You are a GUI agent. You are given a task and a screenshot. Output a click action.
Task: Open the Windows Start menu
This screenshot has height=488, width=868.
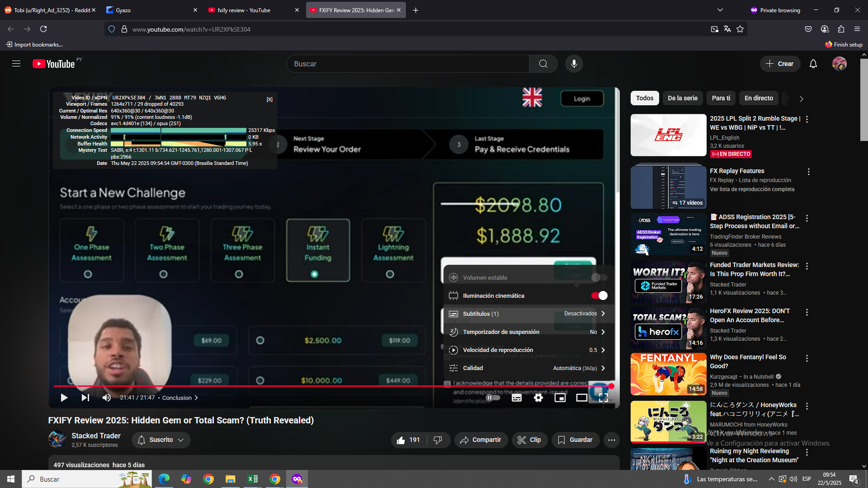(11, 479)
